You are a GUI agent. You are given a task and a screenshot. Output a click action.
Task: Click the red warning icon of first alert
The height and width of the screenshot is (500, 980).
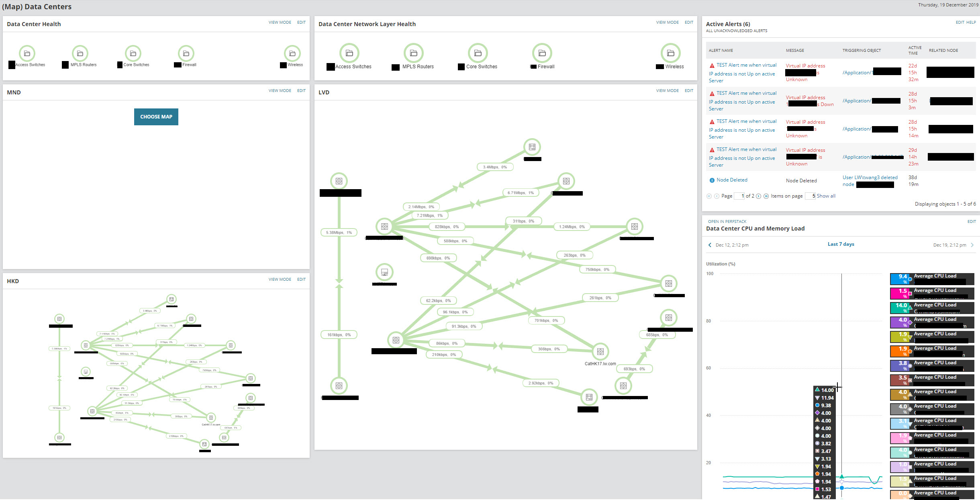(x=712, y=65)
